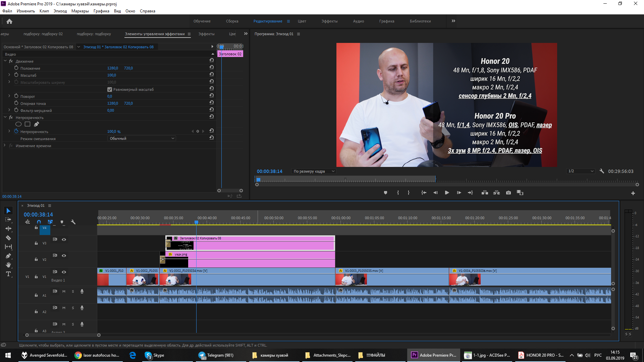Toggle V1 track visibility eye
Screen dimensions: 644x362
(64, 272)
